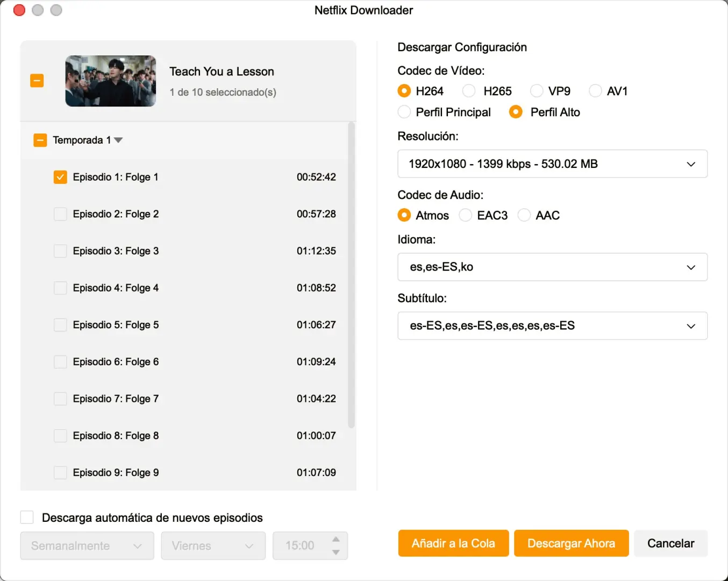The width and height of the screenshot is (728, 581).
Task: Select the H265 video codec
Action: click(469, 91)
